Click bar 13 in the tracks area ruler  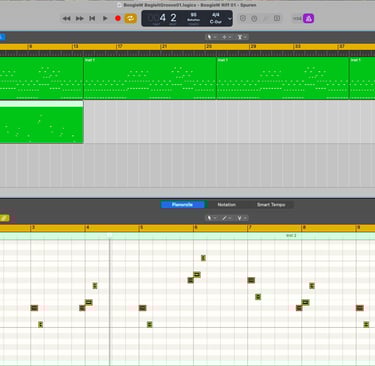click(x=76, y=46)
